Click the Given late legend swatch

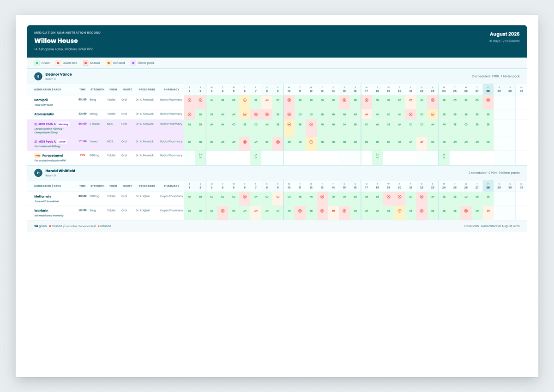pos(58,63)
